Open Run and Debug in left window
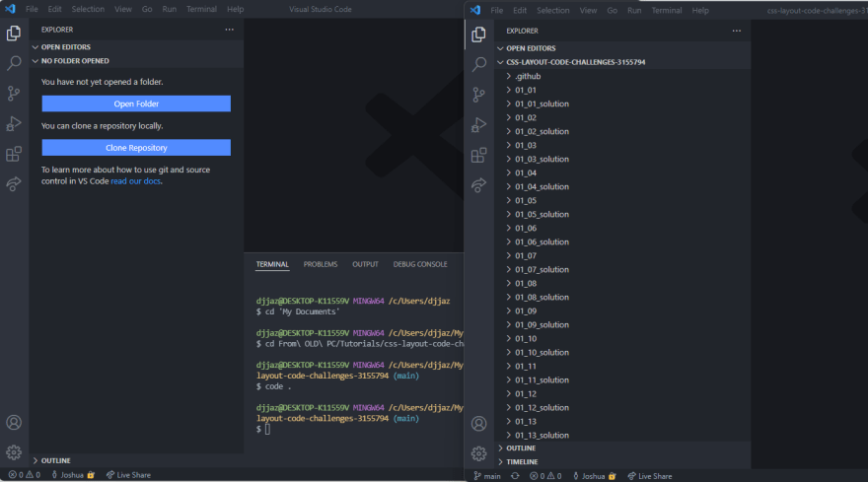 pos(14,123)
